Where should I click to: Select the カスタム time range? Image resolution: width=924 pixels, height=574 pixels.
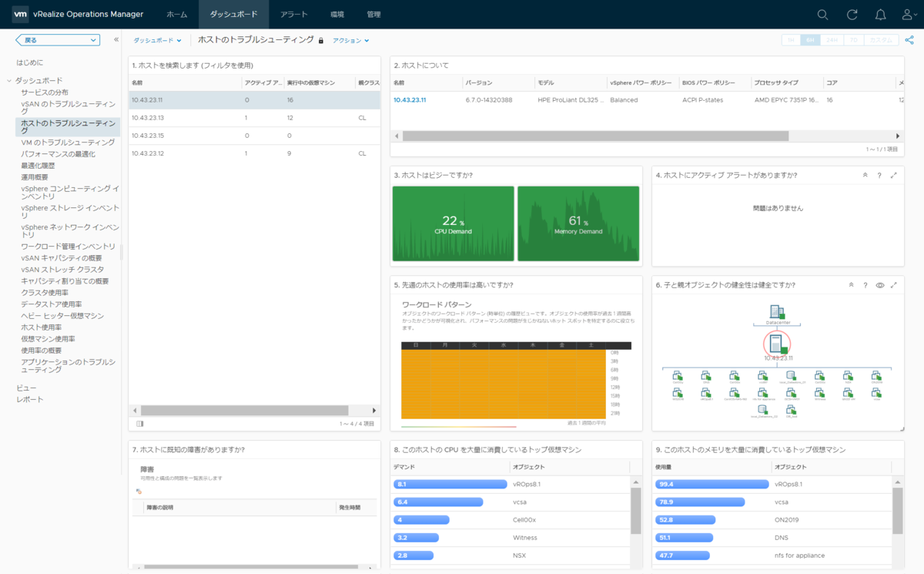pos(882,40)
